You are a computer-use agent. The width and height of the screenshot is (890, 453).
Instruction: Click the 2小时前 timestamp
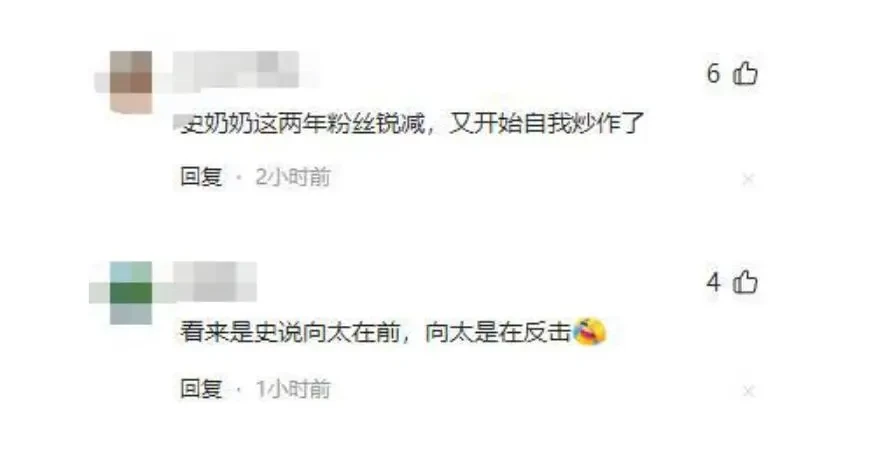point(293,177)
